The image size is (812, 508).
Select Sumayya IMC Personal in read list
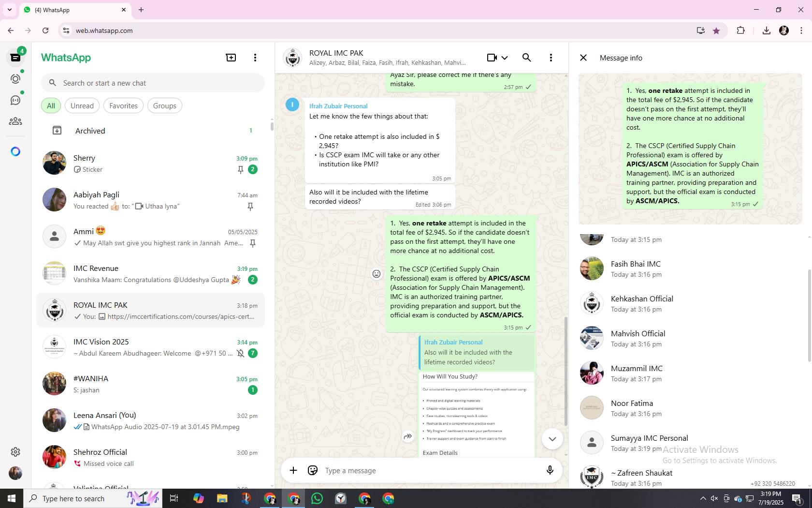click(690, 443)
